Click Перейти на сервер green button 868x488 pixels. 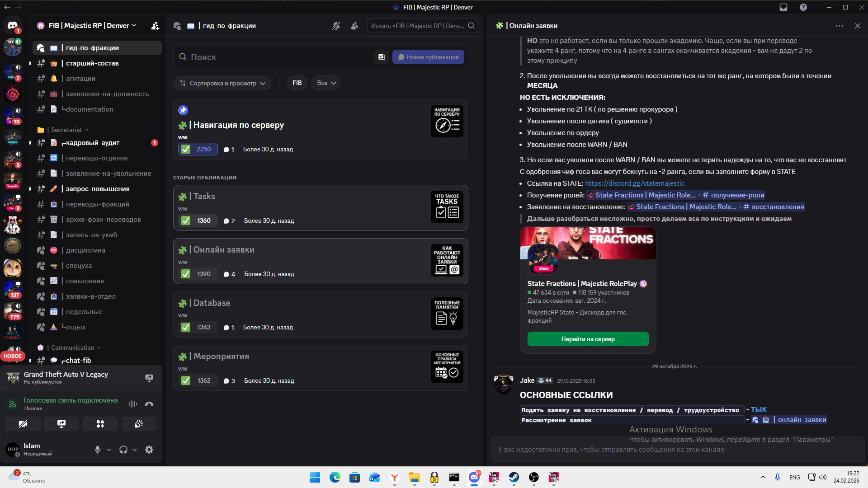click(588, 339)
